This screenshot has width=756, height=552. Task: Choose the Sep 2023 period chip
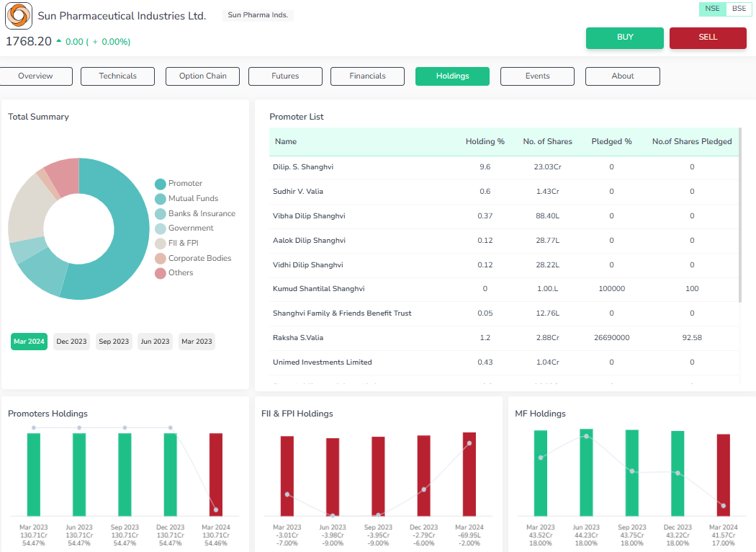pyautogui.click(x=114, y=342)
